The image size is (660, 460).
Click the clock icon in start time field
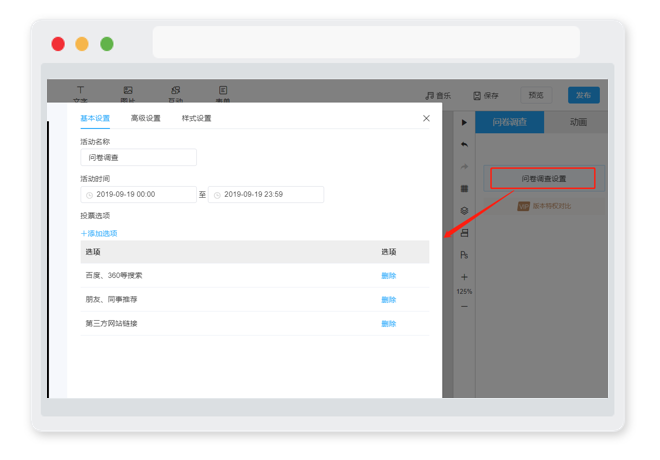click(89, 195)
